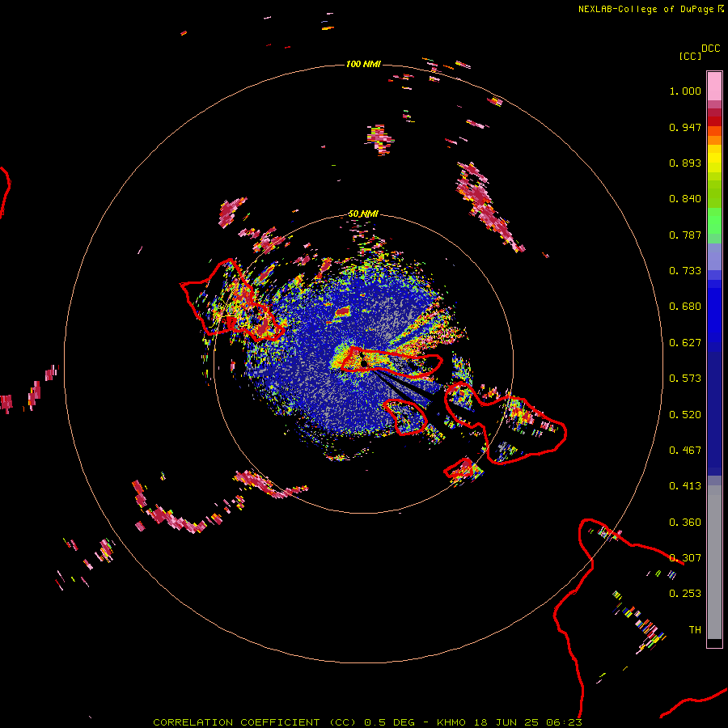Click the 0.360 scale value
This screenshot has width=728, height=728.
pyautogui.click(x=685, y=523)
